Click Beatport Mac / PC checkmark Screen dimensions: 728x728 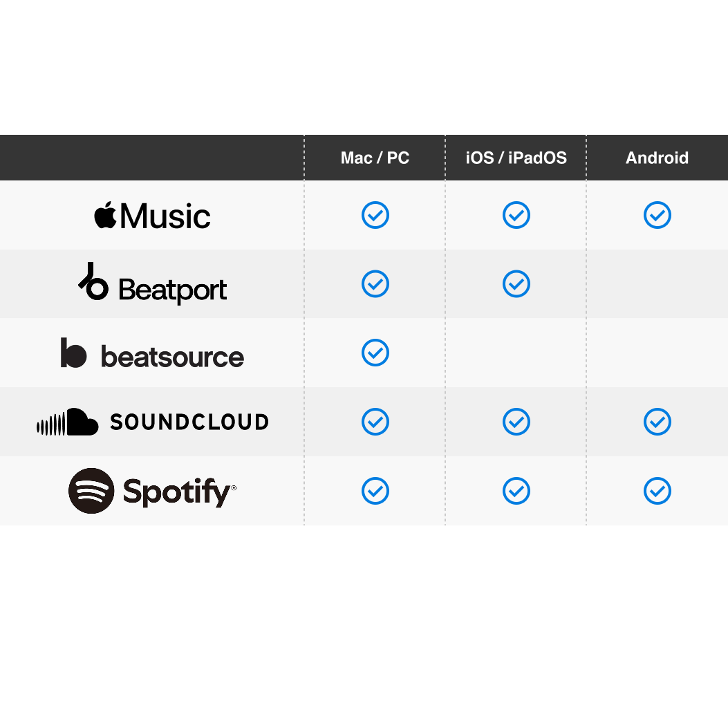pos(375,284)
